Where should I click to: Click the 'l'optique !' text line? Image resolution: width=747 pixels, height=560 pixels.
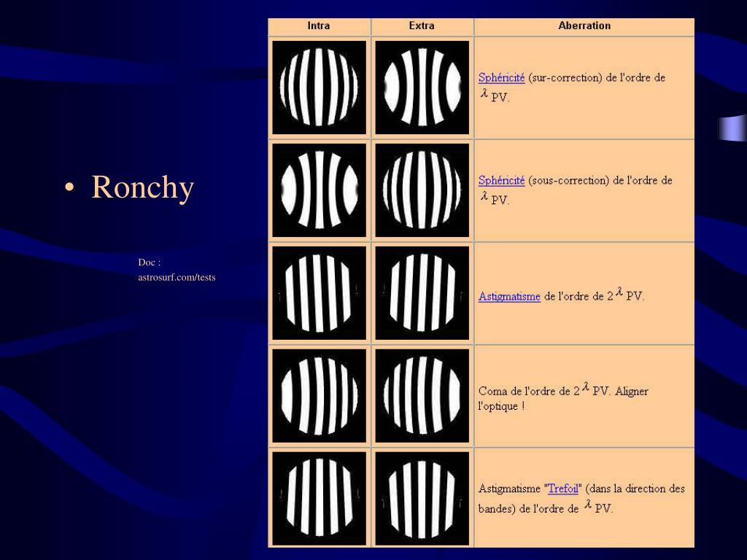pos(502,406)
